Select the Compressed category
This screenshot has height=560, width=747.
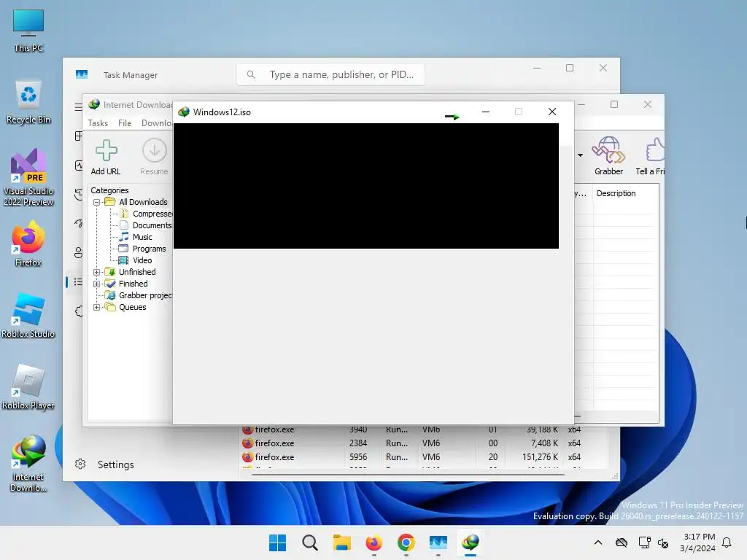[x=152, y=214]
